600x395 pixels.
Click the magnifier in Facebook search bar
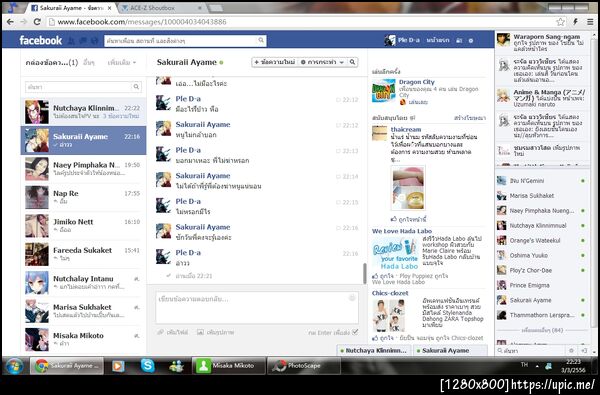(261, 40)
